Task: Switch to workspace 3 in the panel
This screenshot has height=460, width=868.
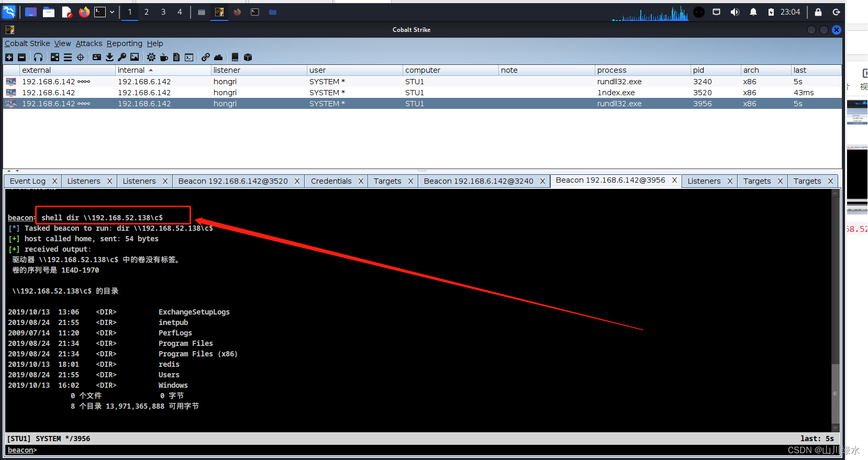Action: click(163, 12)
